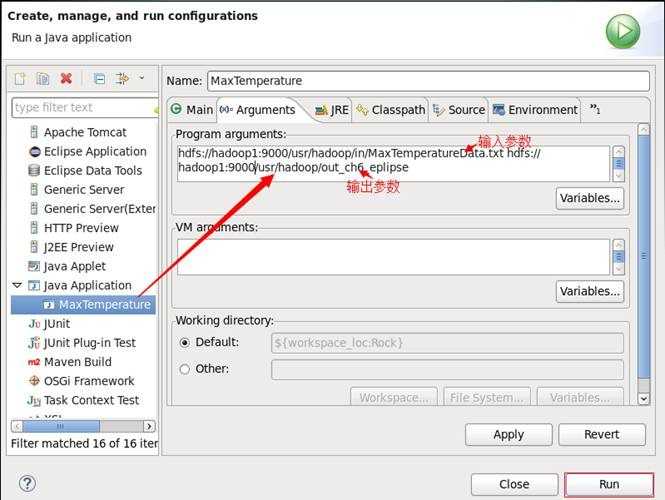The image size is (665, 500).
Task: Select Default working directory radio button
Action: tap(184, 343)
